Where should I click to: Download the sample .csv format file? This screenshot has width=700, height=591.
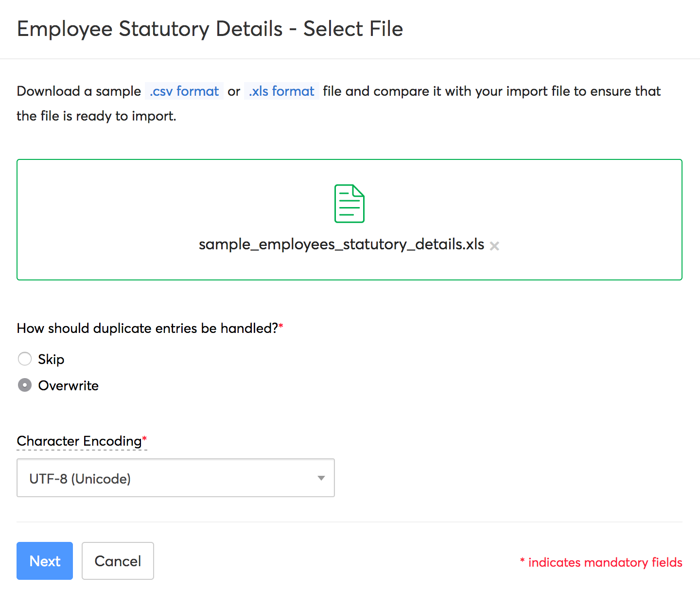[184, 91]
